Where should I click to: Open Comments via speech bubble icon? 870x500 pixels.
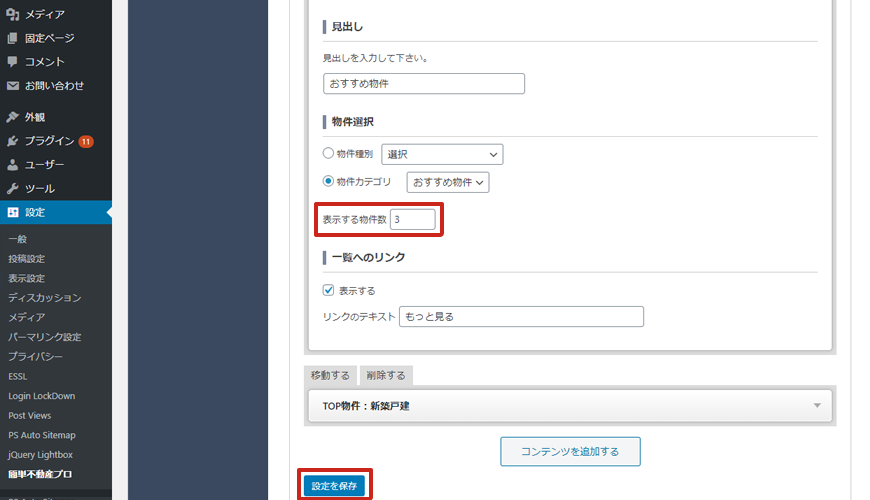tap(13, 62)
